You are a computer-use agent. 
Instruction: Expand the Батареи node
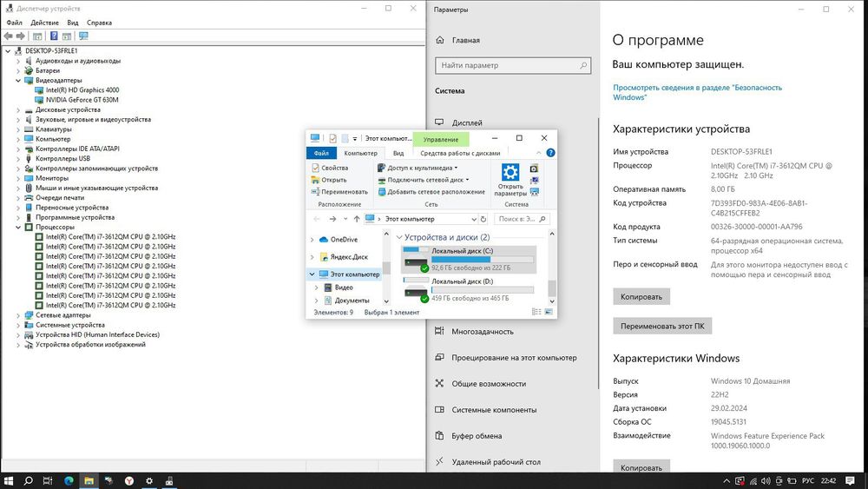pos(18,71)
